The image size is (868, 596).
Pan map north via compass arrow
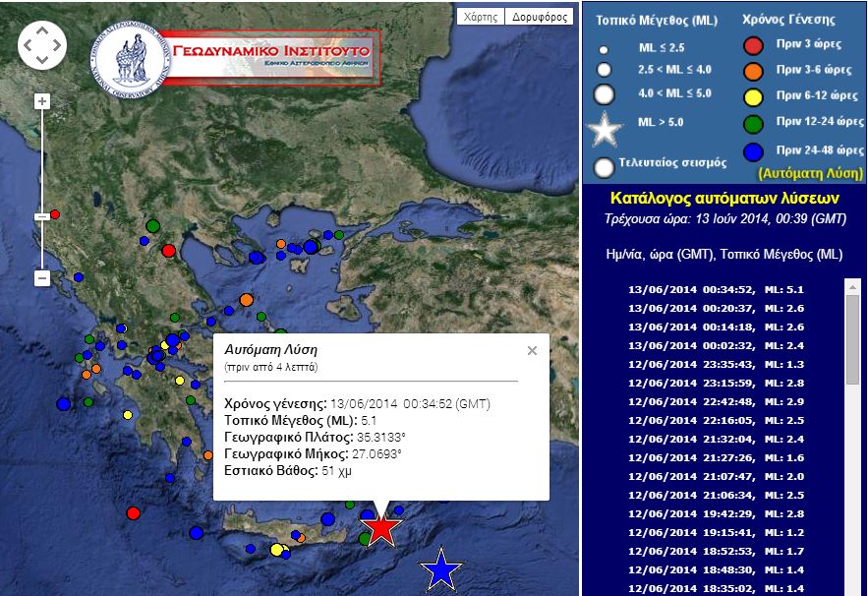[x=43, y=29]
